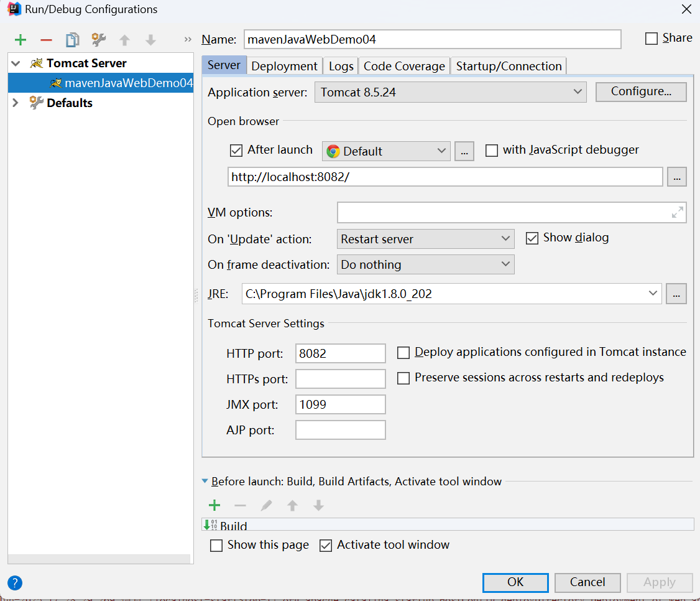The height and width of the screenshot is (601, 700).
Task: Click the VM options input field
Action: point(512,212)
